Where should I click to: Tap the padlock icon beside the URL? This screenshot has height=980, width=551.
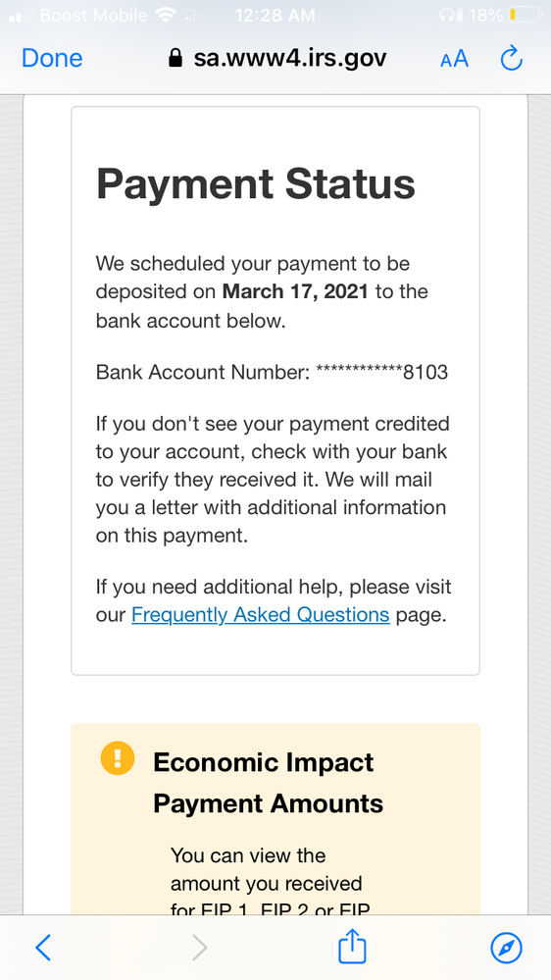(x=175, y=58)
